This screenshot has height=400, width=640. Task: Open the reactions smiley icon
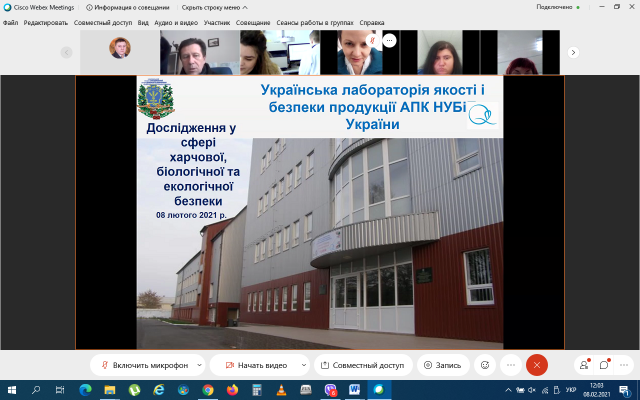tap(485, 365)
